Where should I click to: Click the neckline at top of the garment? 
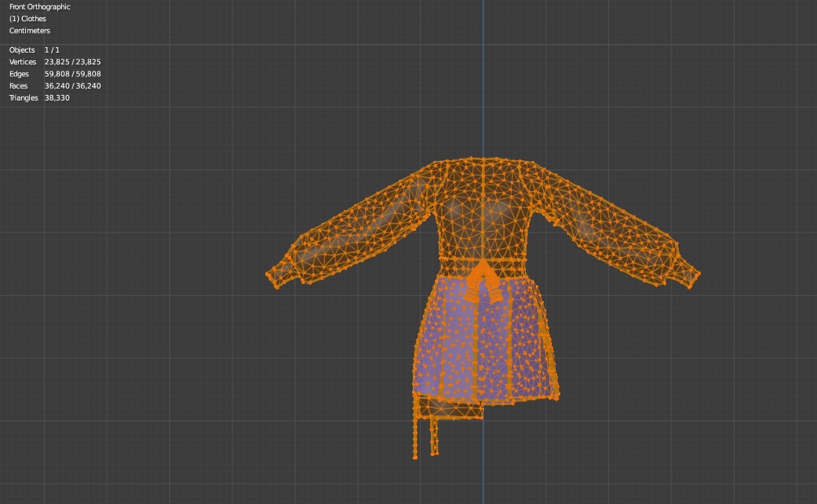(483, 160)
